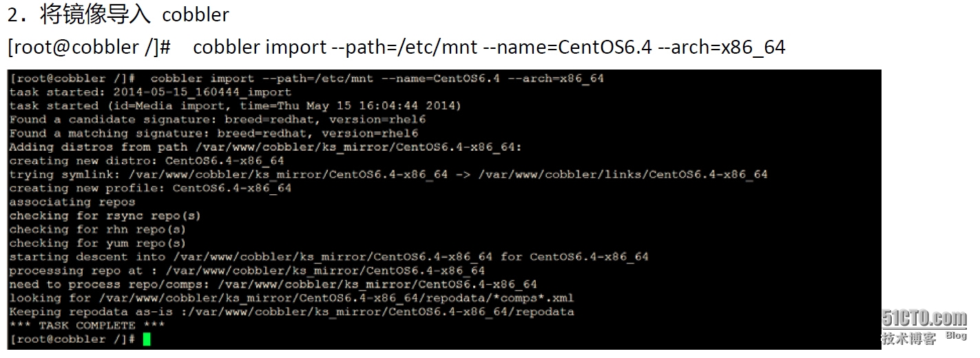Click 'Found a matching signature' terminal line
The width and height of the screenshot is (980, 358).
coord(213,134)
